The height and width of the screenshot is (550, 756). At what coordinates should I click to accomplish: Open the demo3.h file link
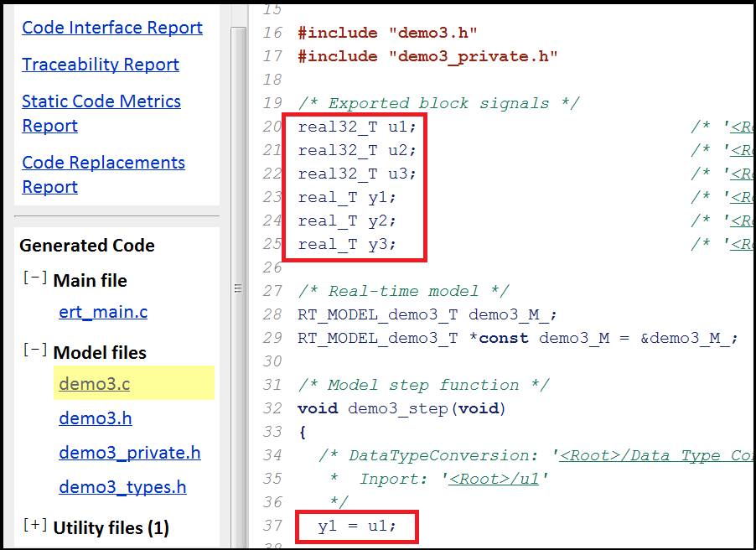pyautogui.click(x=96, y=418)
